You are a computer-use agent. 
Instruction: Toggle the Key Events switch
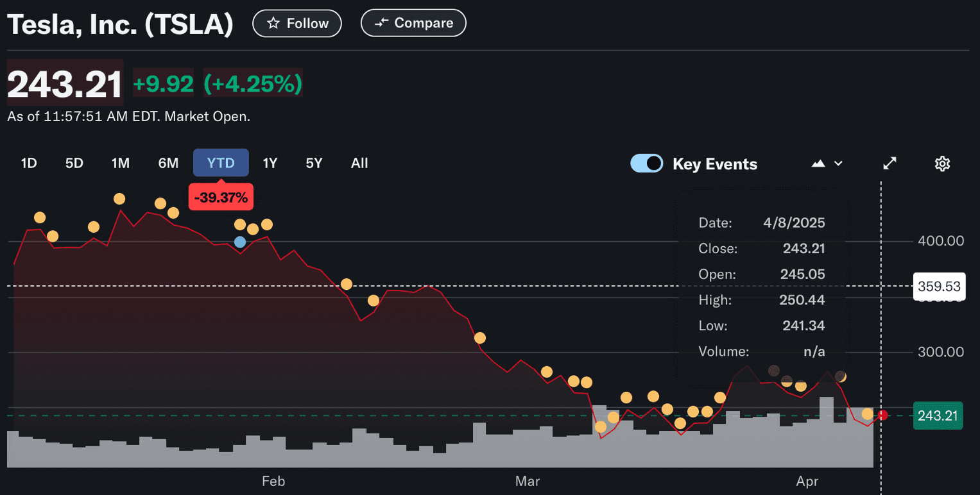(x=646, y=164)
